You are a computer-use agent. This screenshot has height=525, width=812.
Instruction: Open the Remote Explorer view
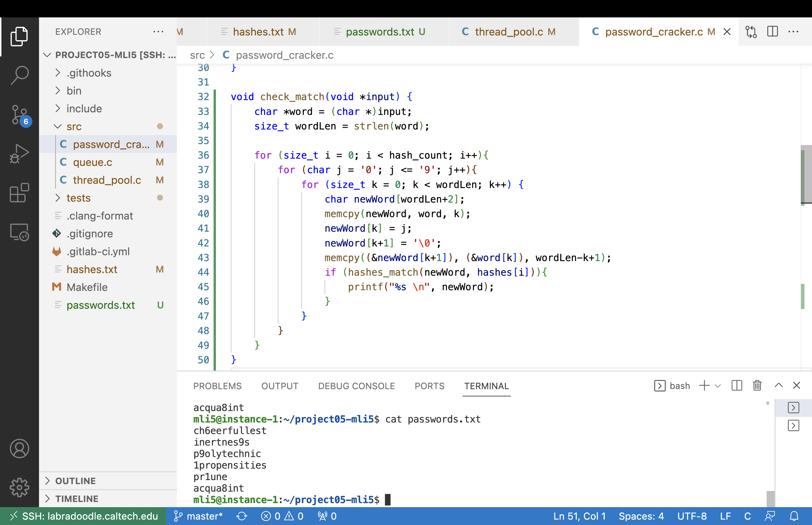20,232
